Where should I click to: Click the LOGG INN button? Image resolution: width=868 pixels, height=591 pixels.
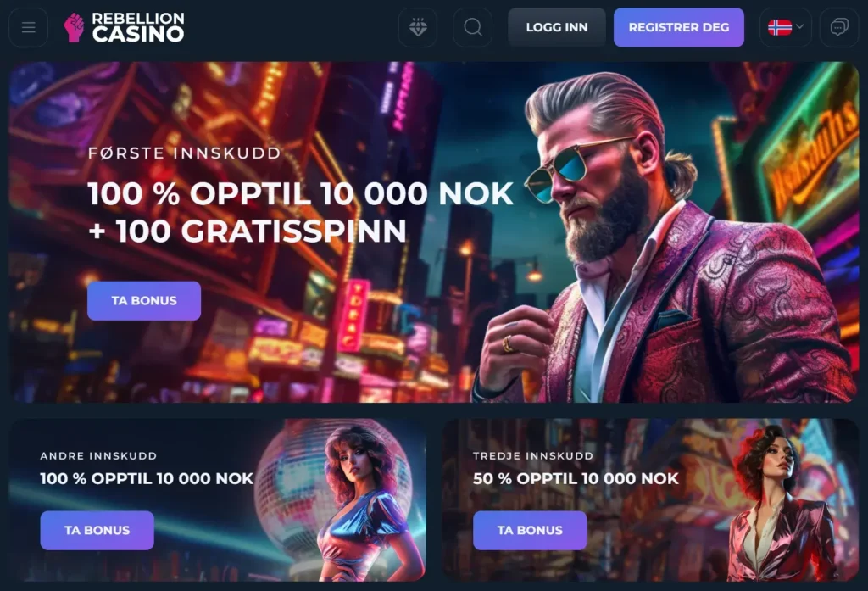(x=557, y=27)
